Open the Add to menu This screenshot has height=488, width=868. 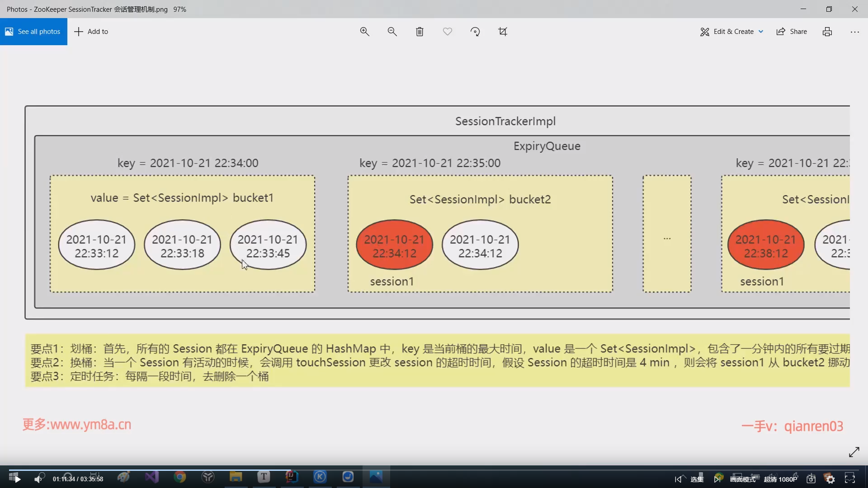(91, 32)
